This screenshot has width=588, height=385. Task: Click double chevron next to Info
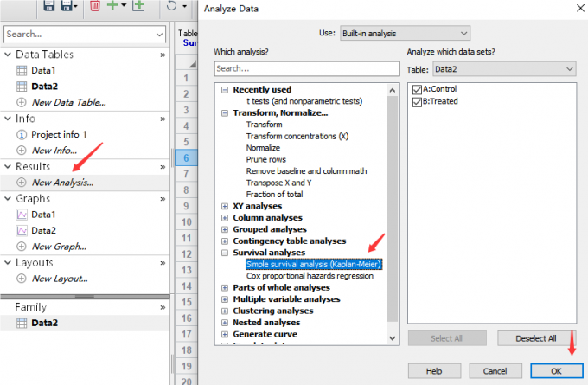163,119
